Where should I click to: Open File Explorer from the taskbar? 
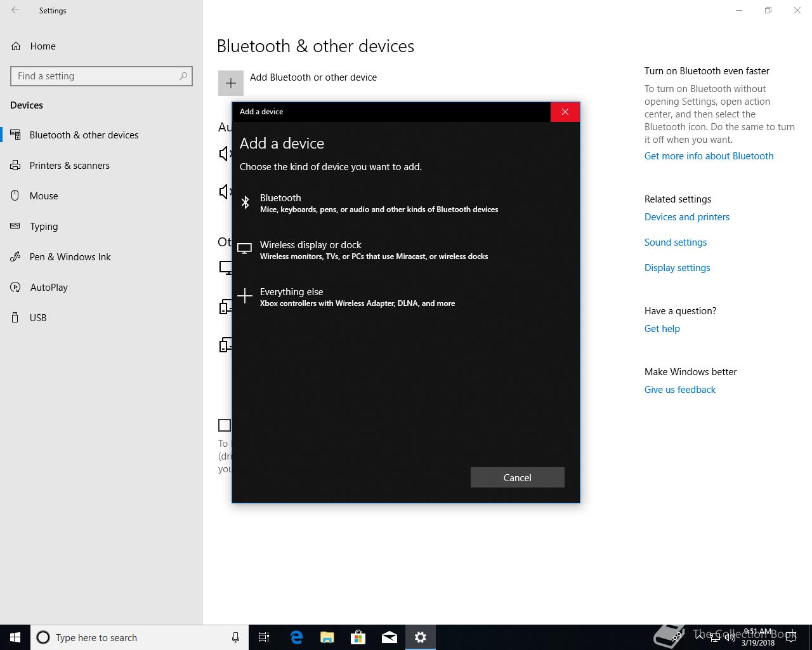tap(327, 637)
